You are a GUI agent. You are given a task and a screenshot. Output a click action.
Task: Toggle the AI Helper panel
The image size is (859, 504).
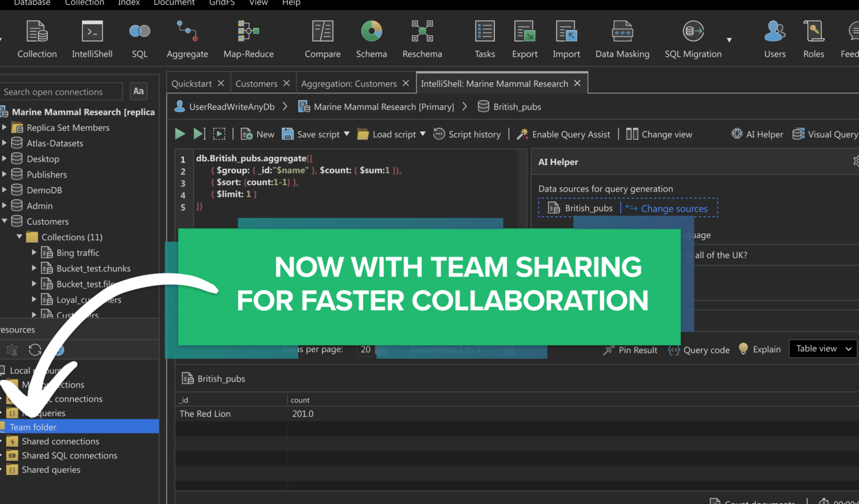pos(757,134)
